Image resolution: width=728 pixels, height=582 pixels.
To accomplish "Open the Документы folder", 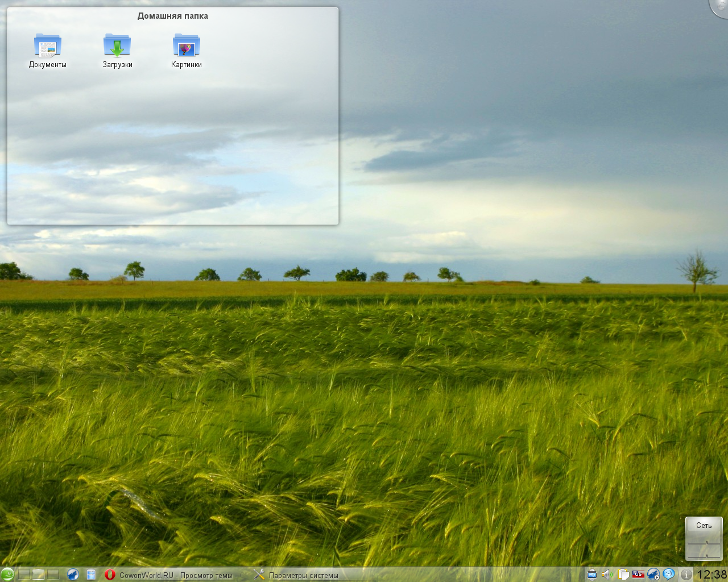I will click(48, 51).
